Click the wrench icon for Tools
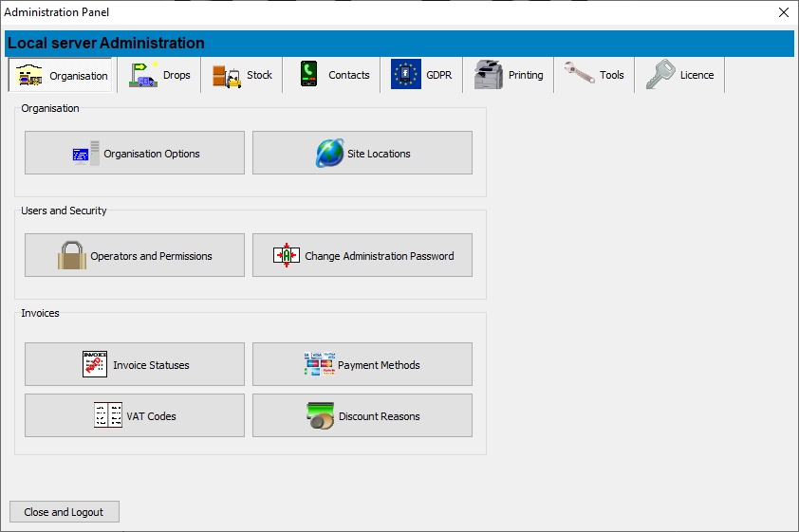 (x=580, y=72)
